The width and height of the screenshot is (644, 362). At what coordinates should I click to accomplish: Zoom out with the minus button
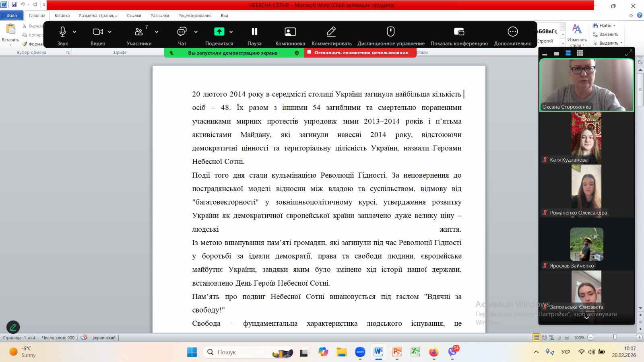click(591, 337)
